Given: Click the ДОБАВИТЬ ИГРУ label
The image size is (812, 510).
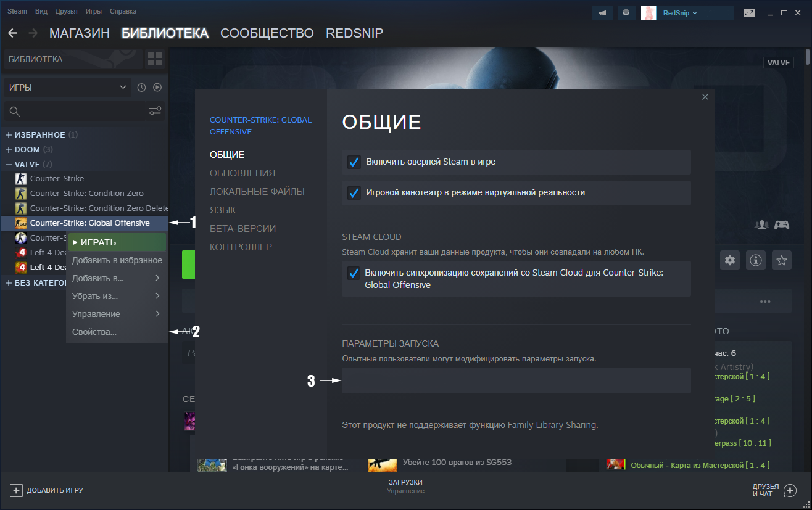Looking at the screenshot, I should [x=55, y=490].
